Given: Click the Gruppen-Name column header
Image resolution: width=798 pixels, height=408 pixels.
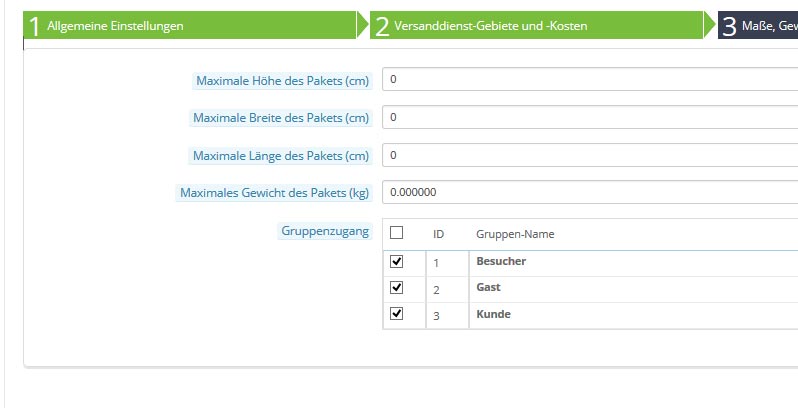Looking at the screenshot, I should pyautogui.click(x=515, y=234).
